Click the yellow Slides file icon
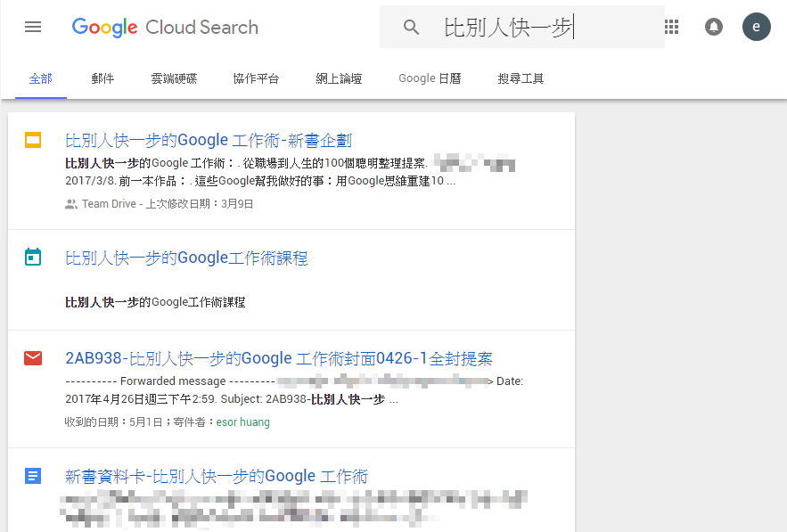This screenshot has width=787, height=532. pyautogui.click(x=33, y=140)
